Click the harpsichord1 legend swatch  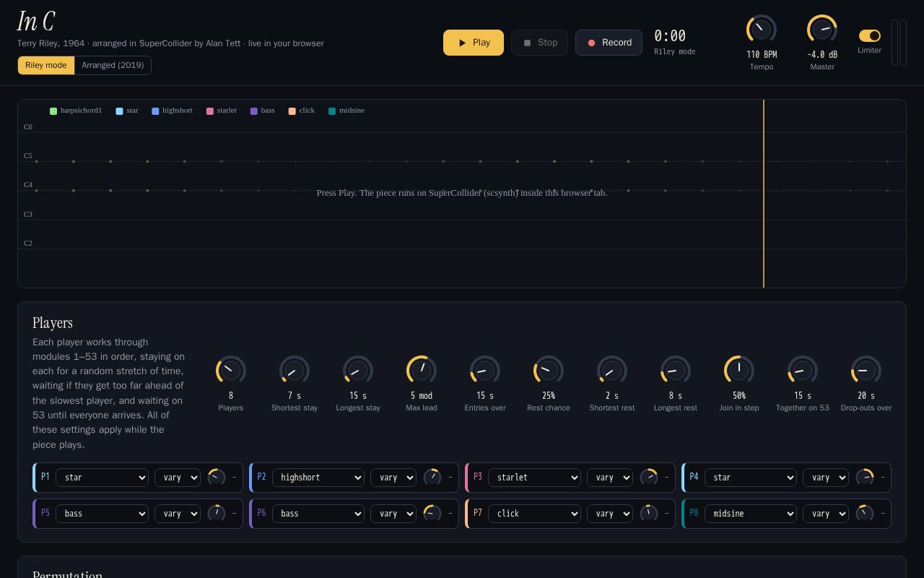[x=53, y=111]
